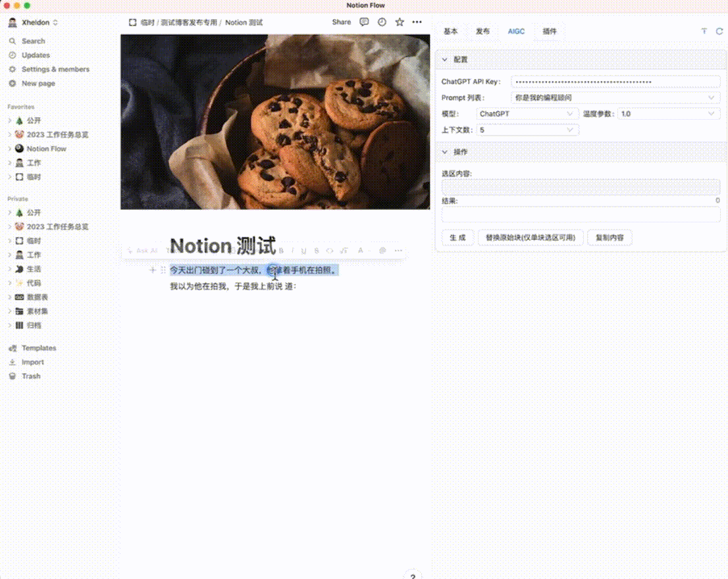The width and height of the screenshot is (728, 579).
Task: Click the @ mention toolbar icon
Action: pos(382,251)
